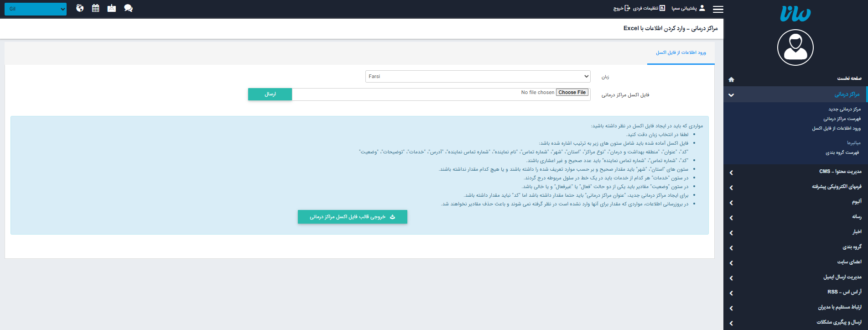
Task: Open ورود اطلاعات از فایل اکسل sidebar item
Action: (836, 128)
